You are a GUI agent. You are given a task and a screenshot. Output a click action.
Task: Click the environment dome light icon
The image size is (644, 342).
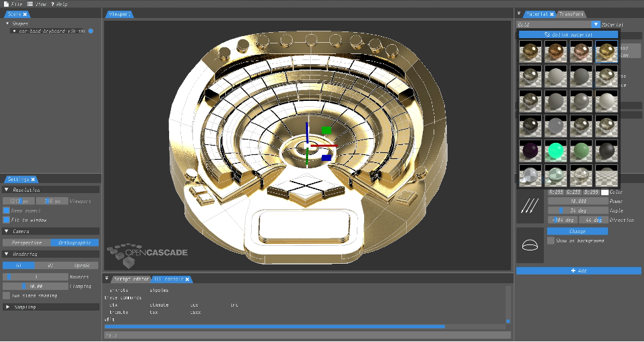[x=530, y=245]
